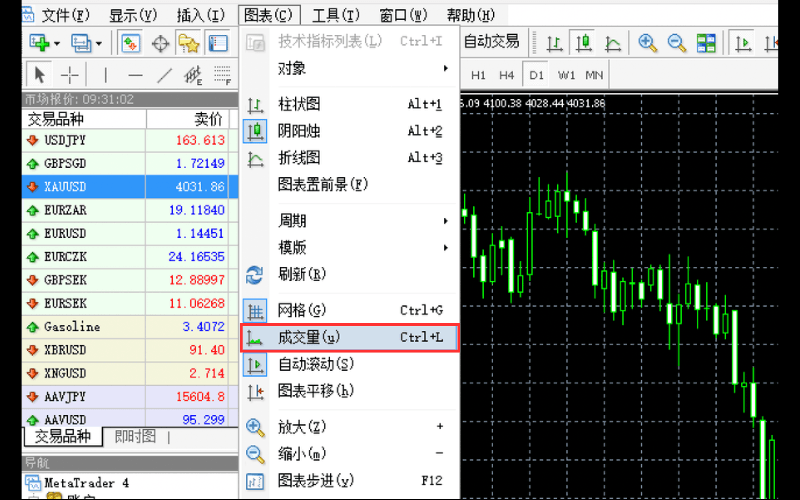Select the crosshair tool
Viewport: 800px width, 500px height.
coord(69,76)
